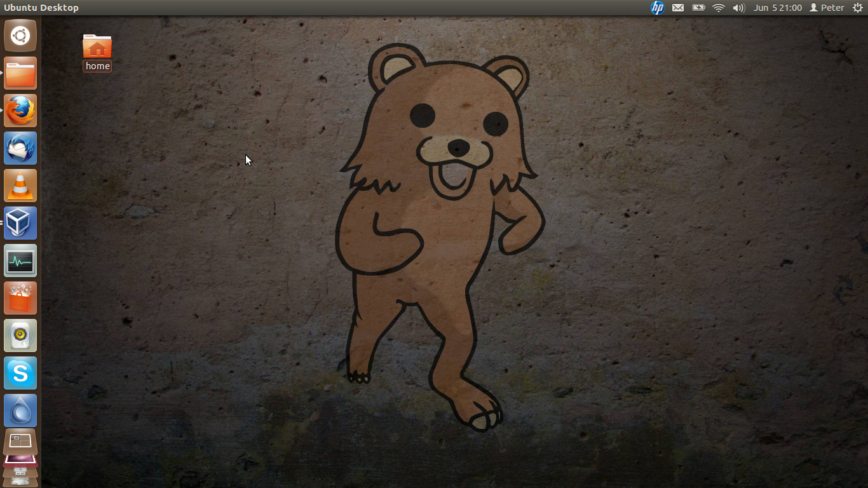Open the battery indicator menu
Image resolution: width=868 pixels, height=488 pixels.
point(698,8)
